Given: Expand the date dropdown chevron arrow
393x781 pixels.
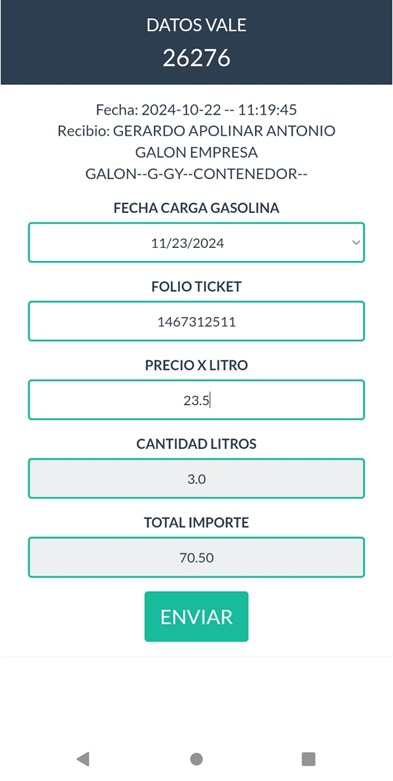Looking at the screenshot, I should [x=356, y=243].
